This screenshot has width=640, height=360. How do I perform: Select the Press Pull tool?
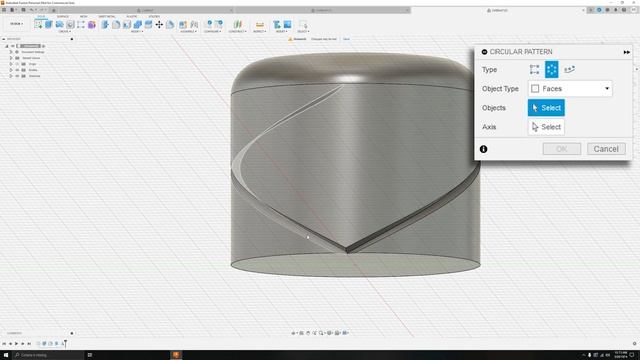(x=105, y=24)
